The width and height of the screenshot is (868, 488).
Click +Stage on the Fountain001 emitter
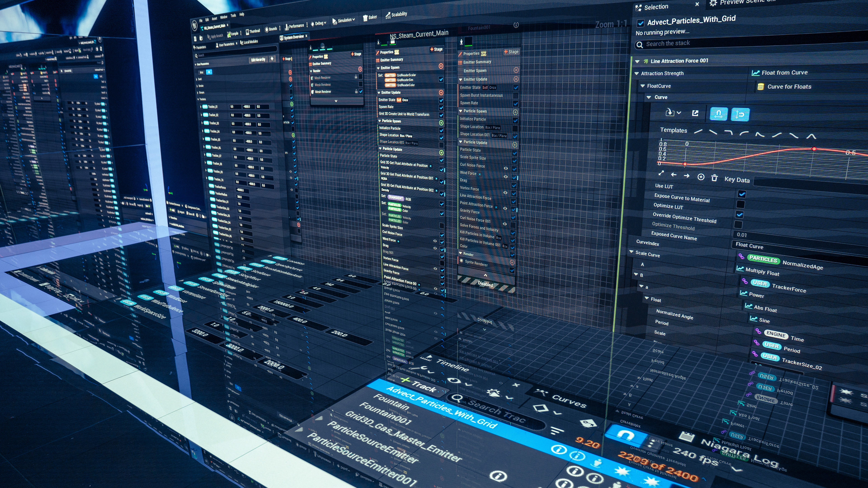point(511,52)
